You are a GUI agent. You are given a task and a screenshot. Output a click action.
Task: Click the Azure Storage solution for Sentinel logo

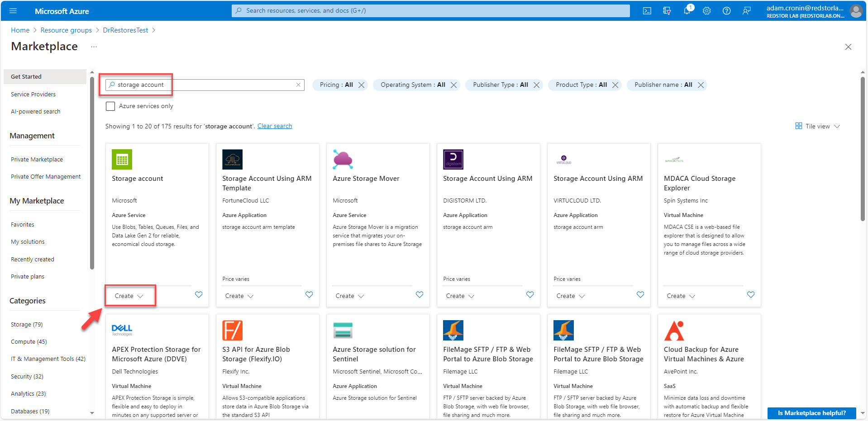343,330
